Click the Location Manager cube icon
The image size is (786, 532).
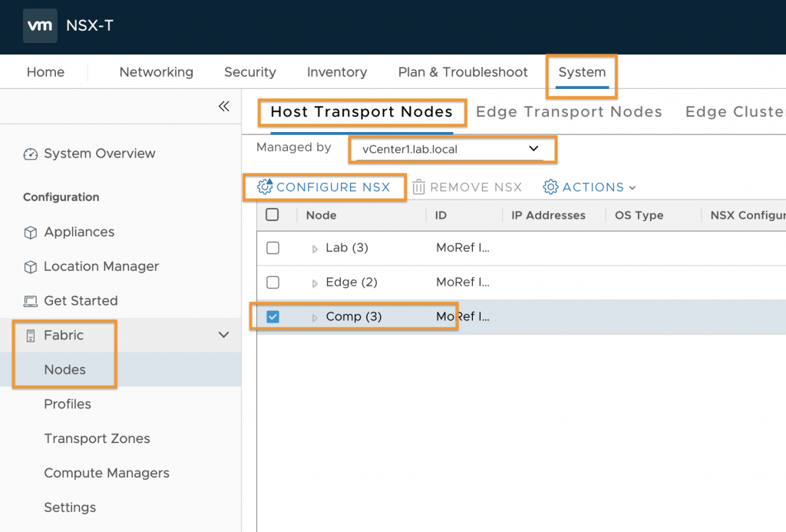pos(31,266)
